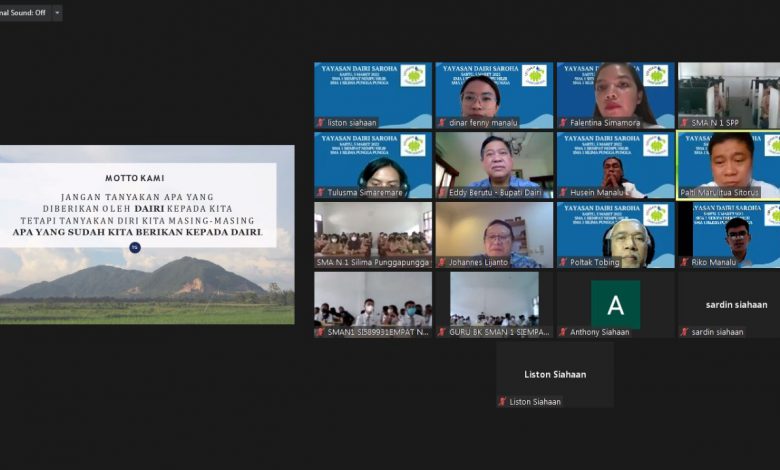Click the Yayasan Dairi Saroha logo in dinar's tile
This screenshot has height=470, width=780.
(x=534, y=76)
